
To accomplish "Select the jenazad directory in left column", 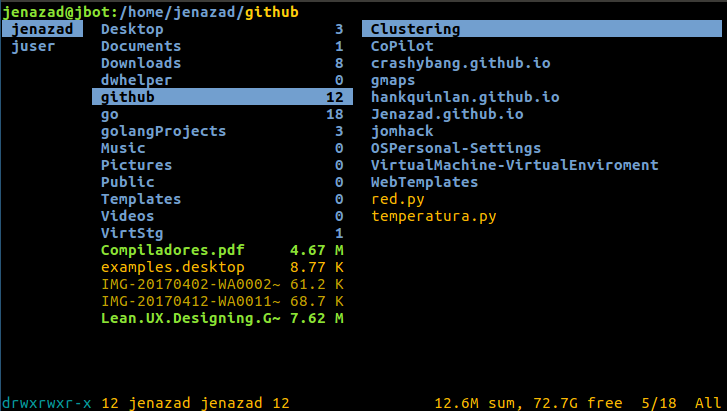I will pos(42,29).
